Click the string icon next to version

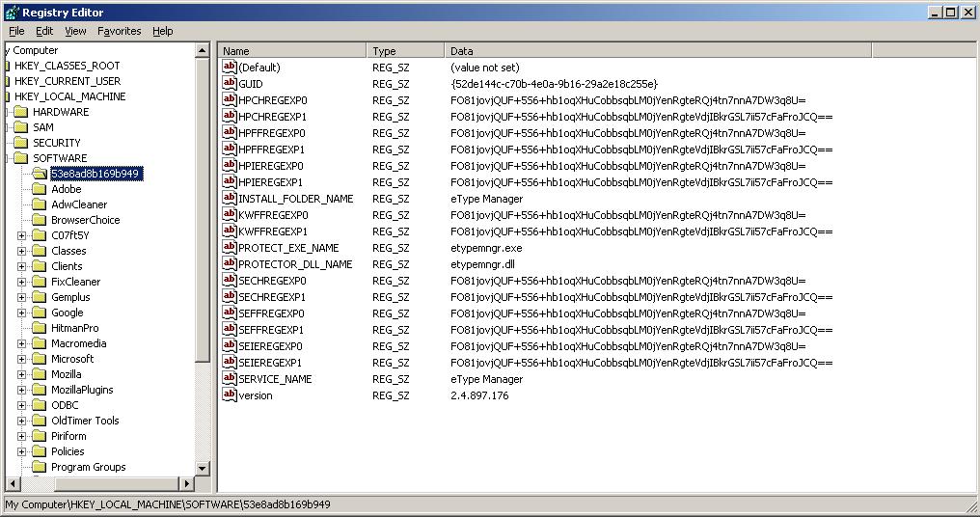pyautogui.click(x=230, y=395)
